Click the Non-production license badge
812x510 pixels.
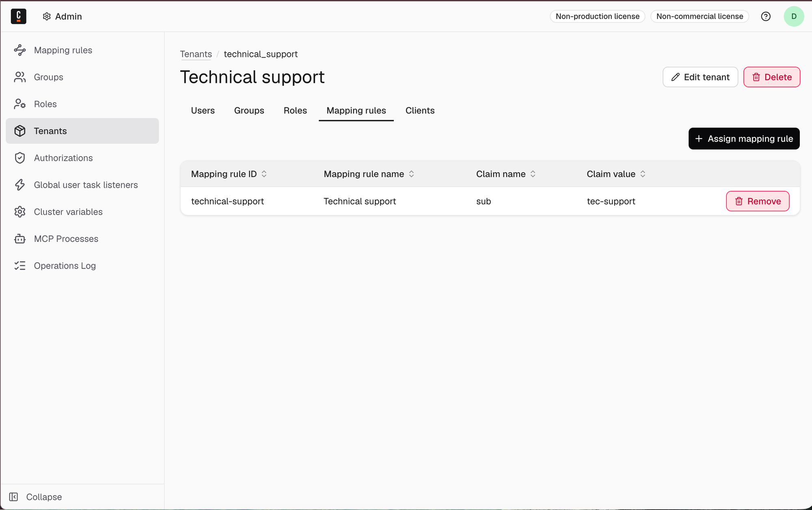[597, 16]
